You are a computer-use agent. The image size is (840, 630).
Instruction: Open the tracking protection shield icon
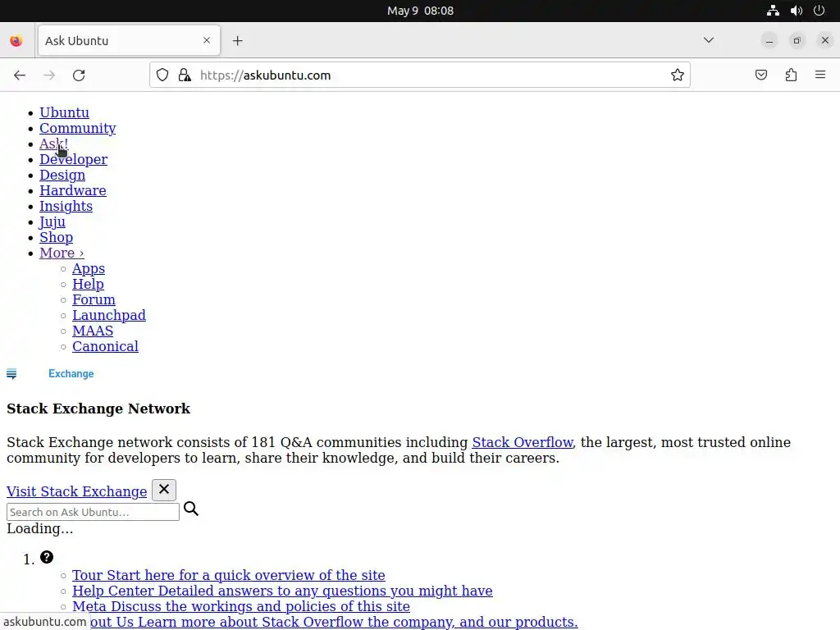tap(162, 75)
